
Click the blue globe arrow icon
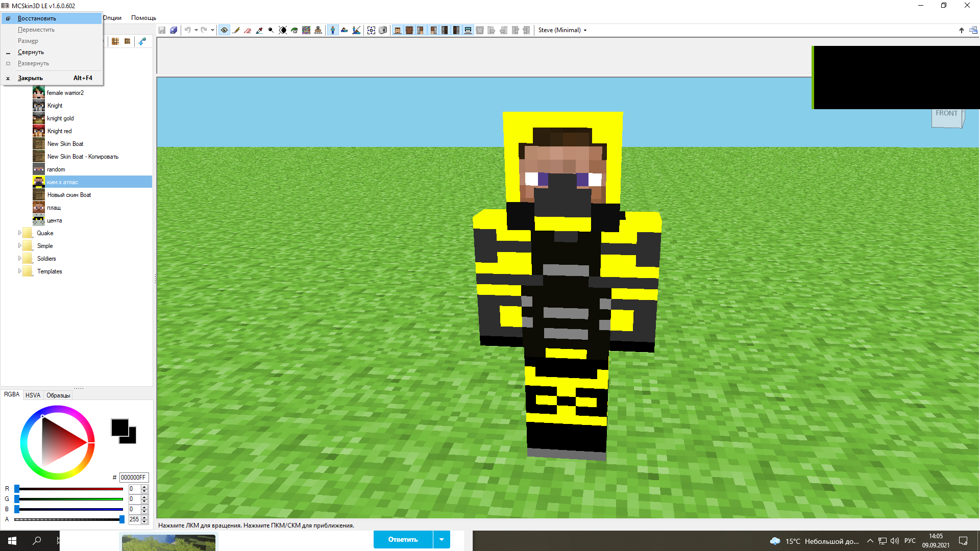(142, 41)
